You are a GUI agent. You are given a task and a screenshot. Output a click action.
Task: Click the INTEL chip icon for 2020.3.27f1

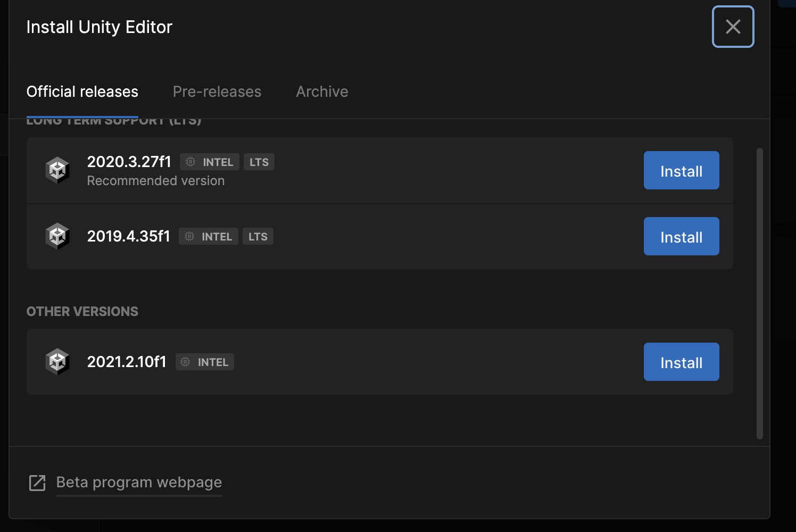[190, 162]
